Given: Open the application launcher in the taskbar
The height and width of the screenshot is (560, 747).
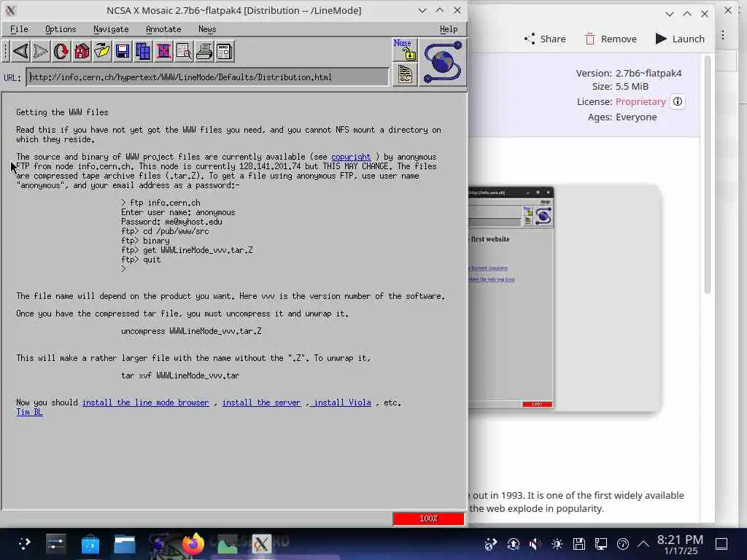Looking at the screenshot, I should [x=24, y=544].
